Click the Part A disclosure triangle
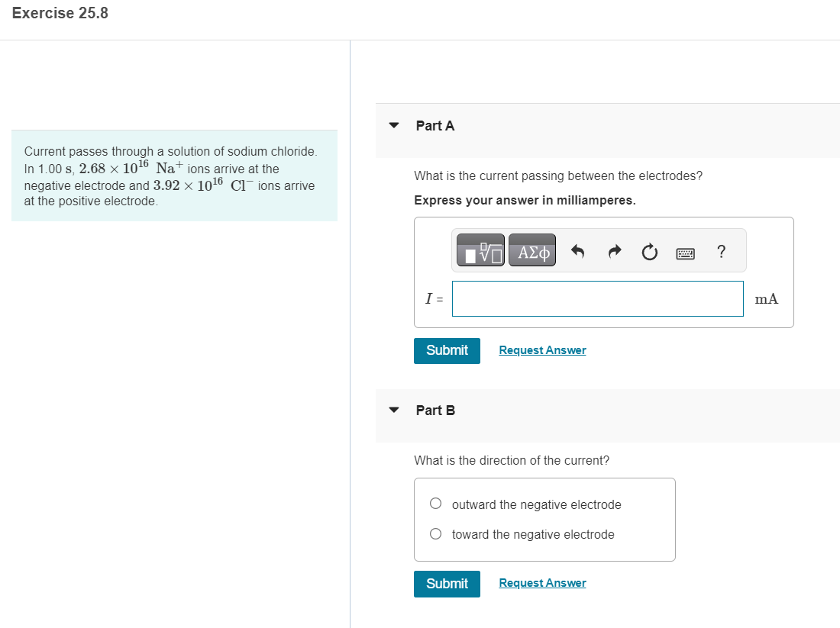 coord(393,125)
